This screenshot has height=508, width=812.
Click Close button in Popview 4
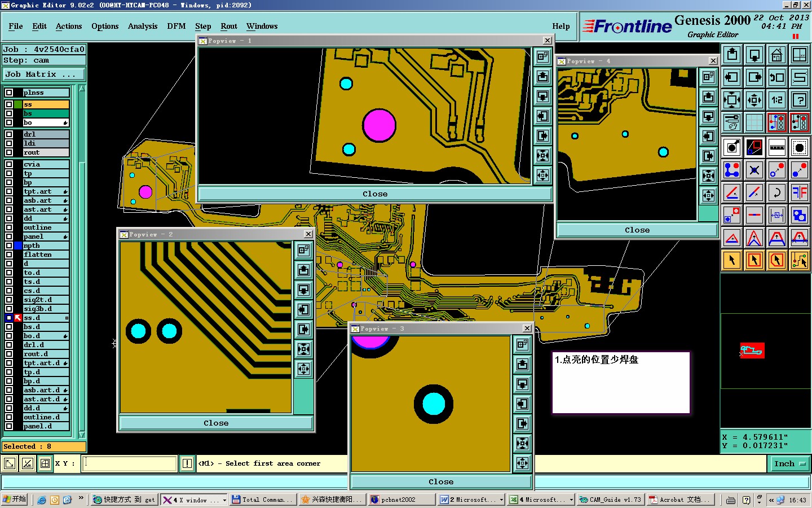[637, 230]
